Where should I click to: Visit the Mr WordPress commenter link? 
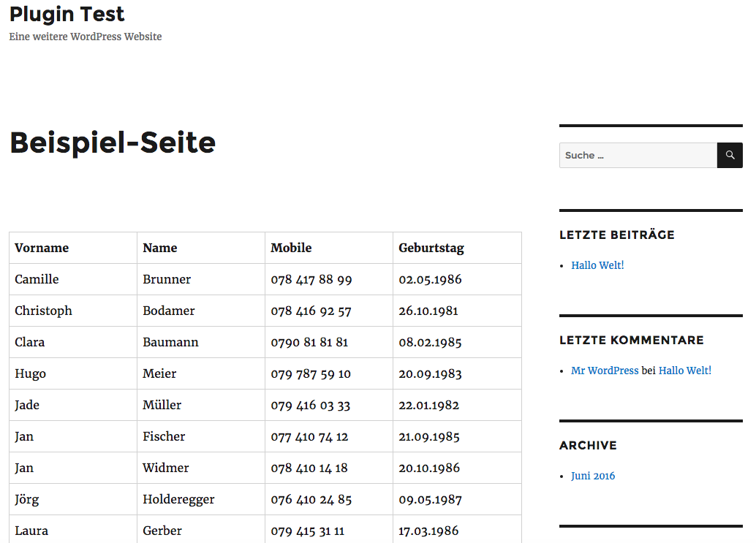point(605,371)
